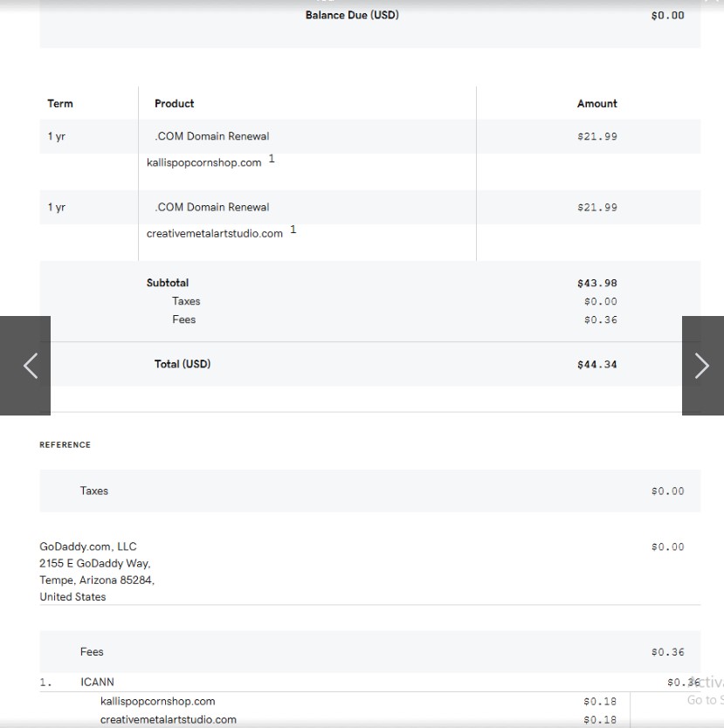This screenshot has height=728, width=724.
Task: Select the first .COM Domain Renewal row
Action: click(x=212, y=137)
